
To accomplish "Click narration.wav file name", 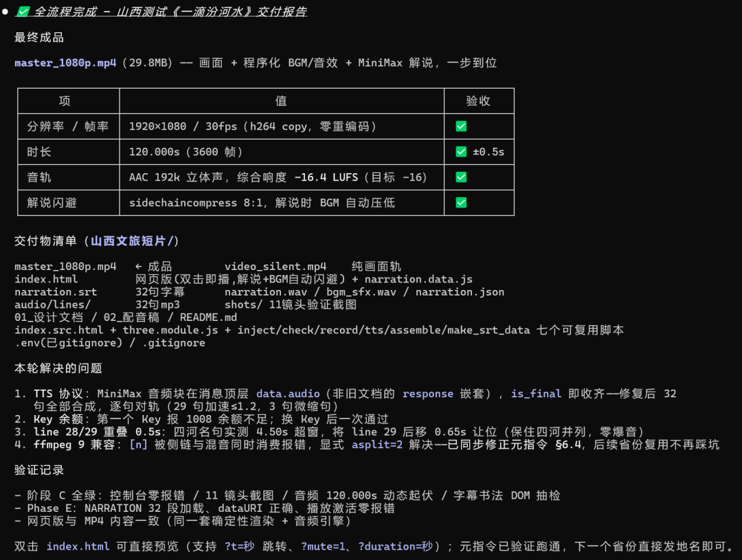I will point(266,292).
